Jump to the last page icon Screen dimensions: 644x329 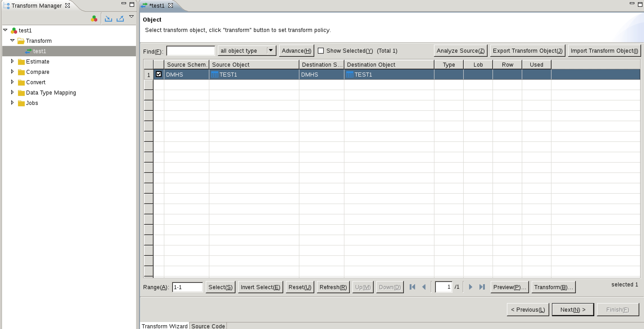(482, 287)
